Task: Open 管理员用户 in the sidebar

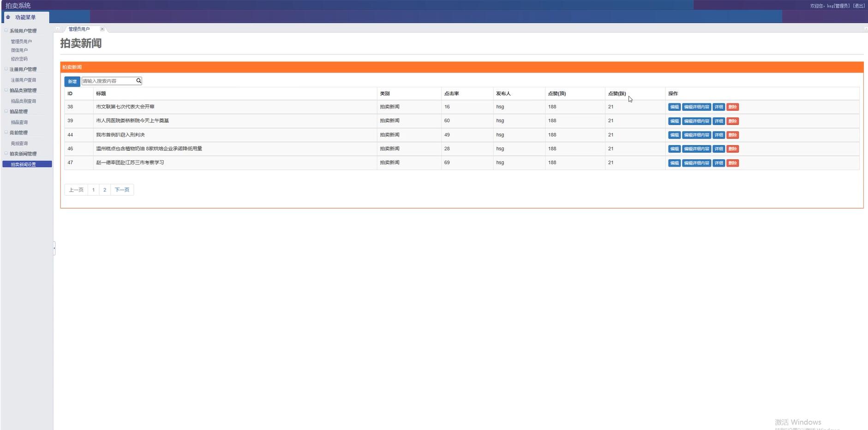Action: pos(21,42)
